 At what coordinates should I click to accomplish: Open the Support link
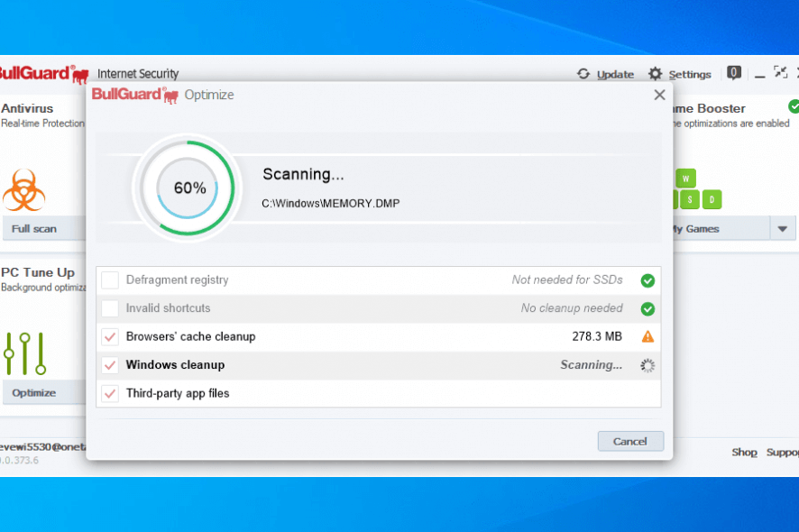(x=783, y=453)
